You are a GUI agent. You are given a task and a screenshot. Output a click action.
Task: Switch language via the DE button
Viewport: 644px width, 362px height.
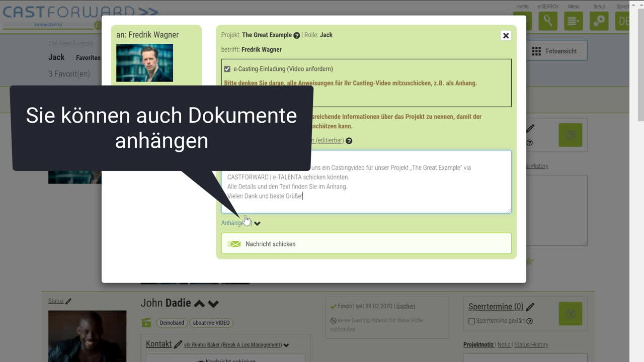click(x=623, y=21)
